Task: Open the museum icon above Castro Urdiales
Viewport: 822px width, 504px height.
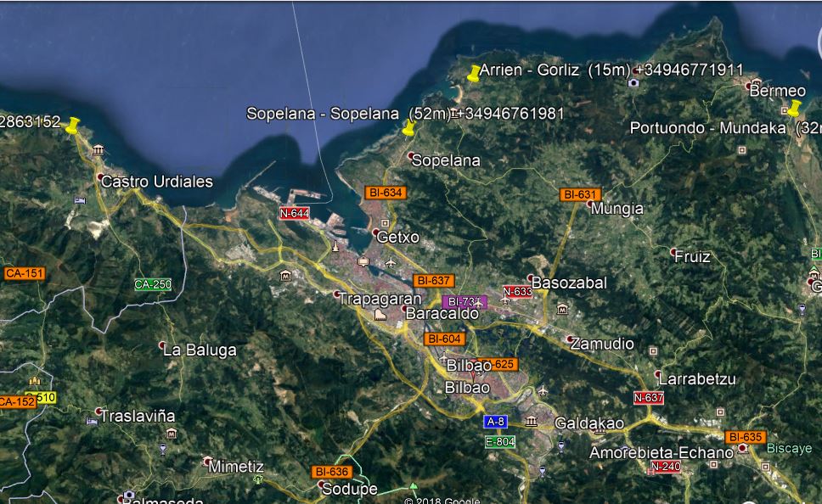Action: [x=99, y=151]
